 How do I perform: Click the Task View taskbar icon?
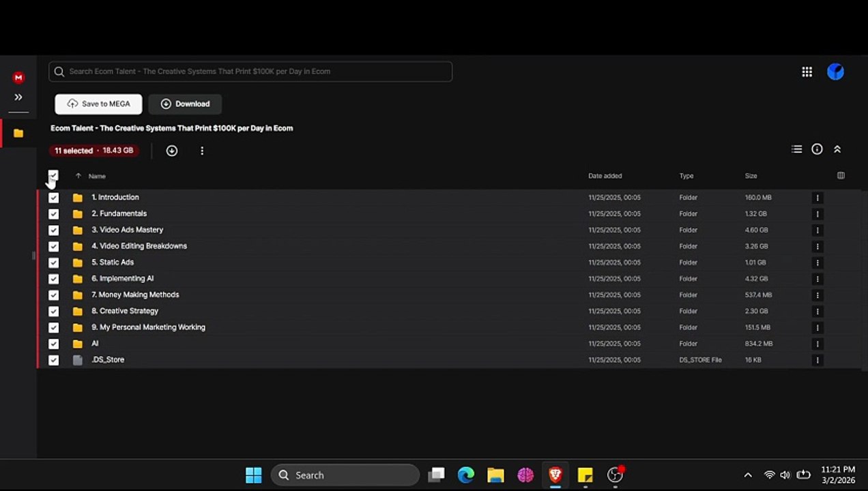pyautogui.click(x=437, y=475)
